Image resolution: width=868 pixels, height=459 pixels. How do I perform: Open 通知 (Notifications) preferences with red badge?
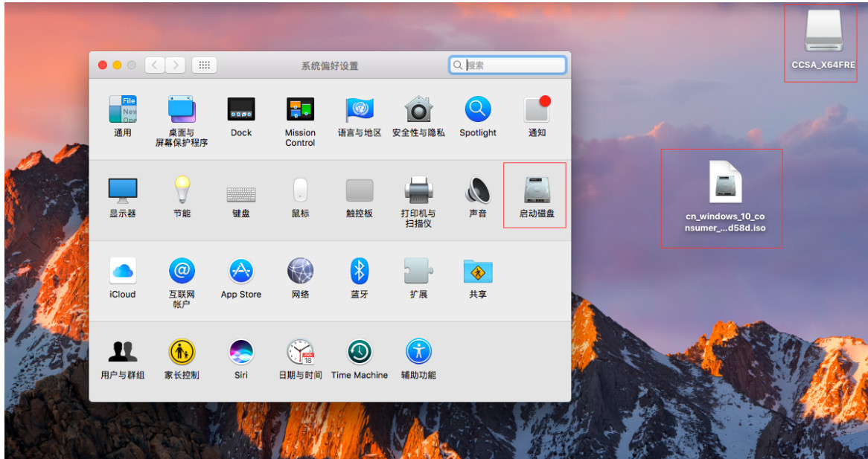tap(536, 112)
